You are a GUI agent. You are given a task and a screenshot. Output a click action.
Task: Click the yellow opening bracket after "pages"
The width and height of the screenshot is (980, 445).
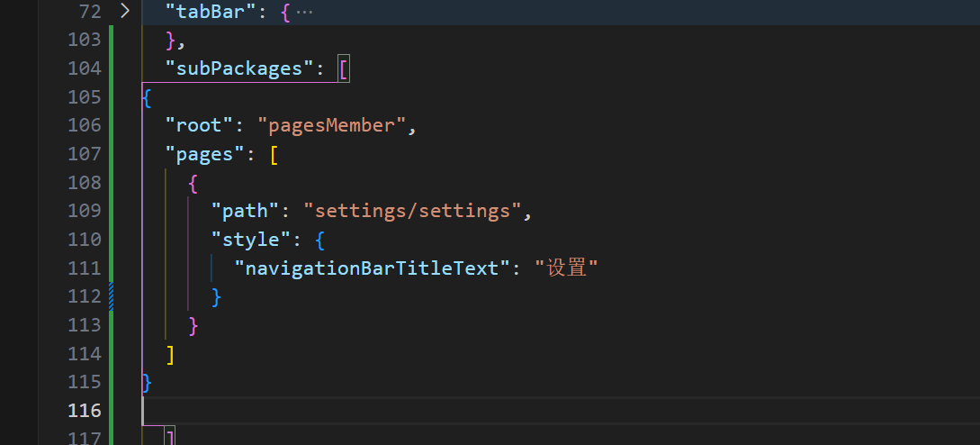point(274,154)
